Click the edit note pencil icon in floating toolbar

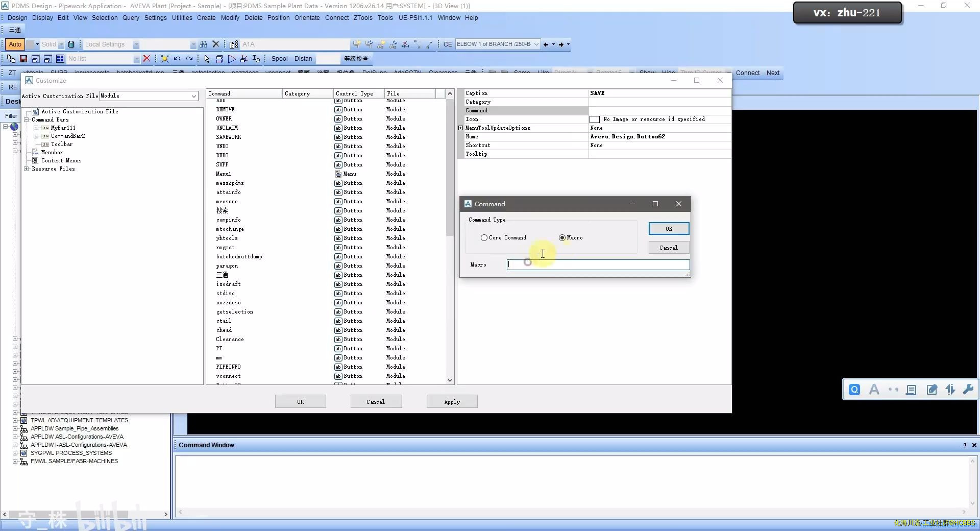click(x=932, y=390)
